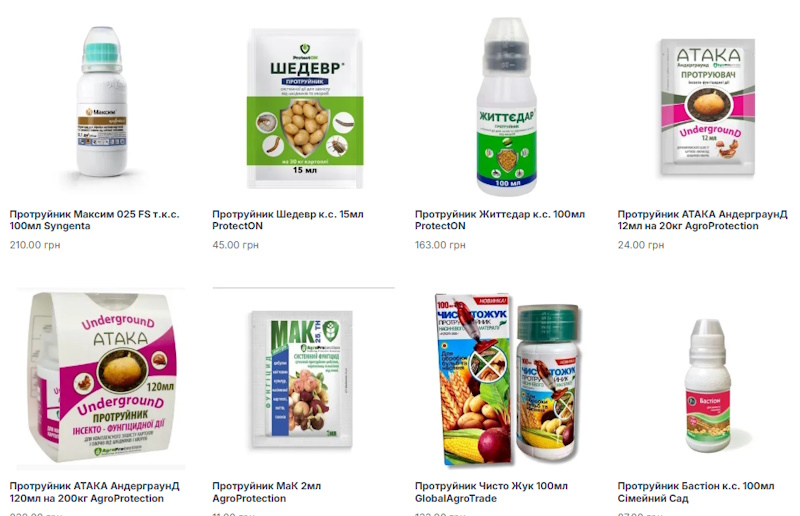800x516 pixels.
Task: Click the 210.00 грн price label
Action: point(35,245)
